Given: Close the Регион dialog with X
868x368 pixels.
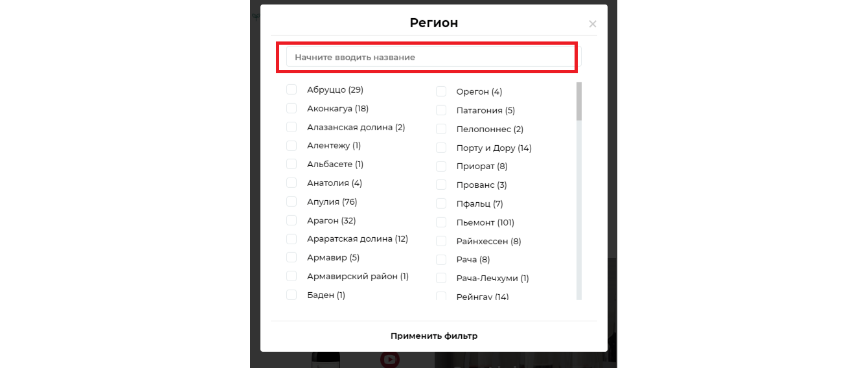Looking at the screenshot, I should (x=592, y=24).
